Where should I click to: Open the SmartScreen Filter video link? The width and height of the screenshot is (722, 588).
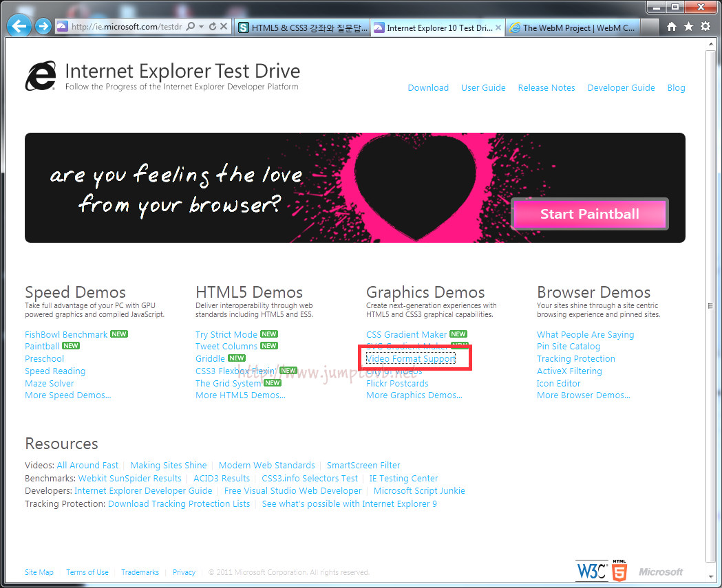(x=363, y=465)
